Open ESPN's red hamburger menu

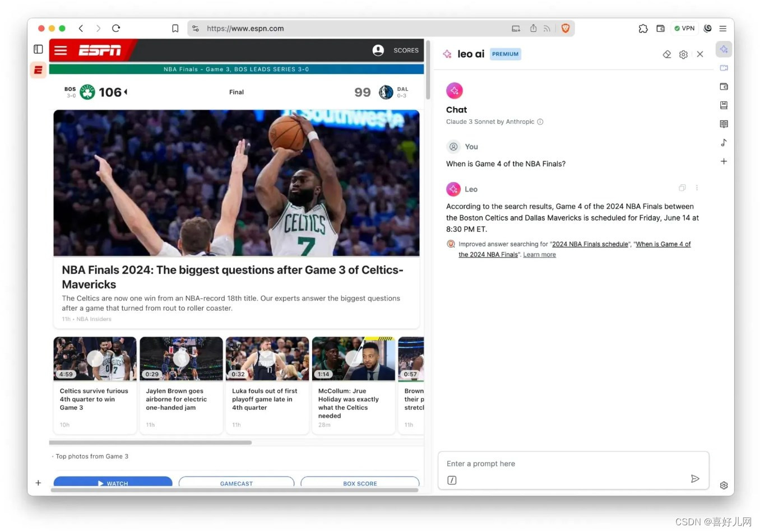(x=61, y=50)
